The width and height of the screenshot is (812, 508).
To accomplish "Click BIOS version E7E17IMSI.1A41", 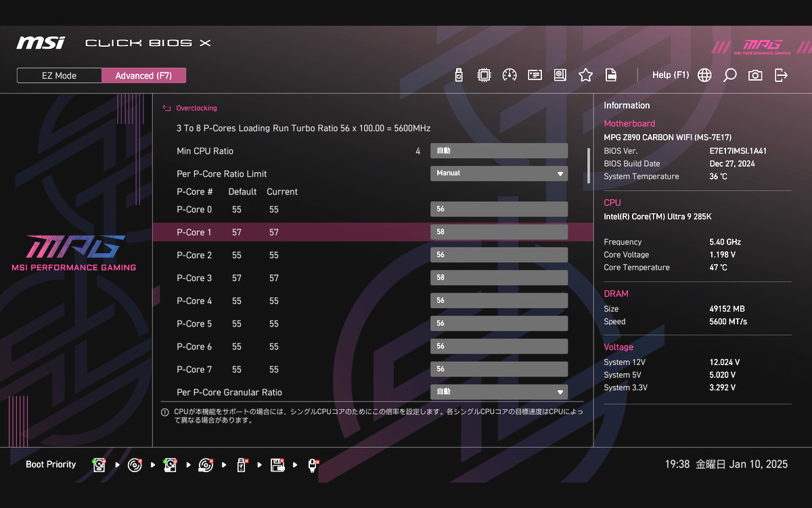I will (738, 151).
